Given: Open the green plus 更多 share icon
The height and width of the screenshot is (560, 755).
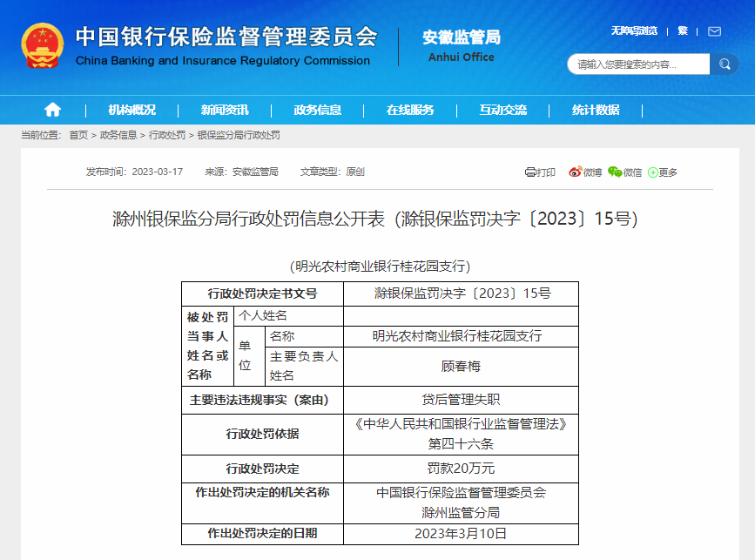Looking at the screenshot, I should tap(652, 172).
